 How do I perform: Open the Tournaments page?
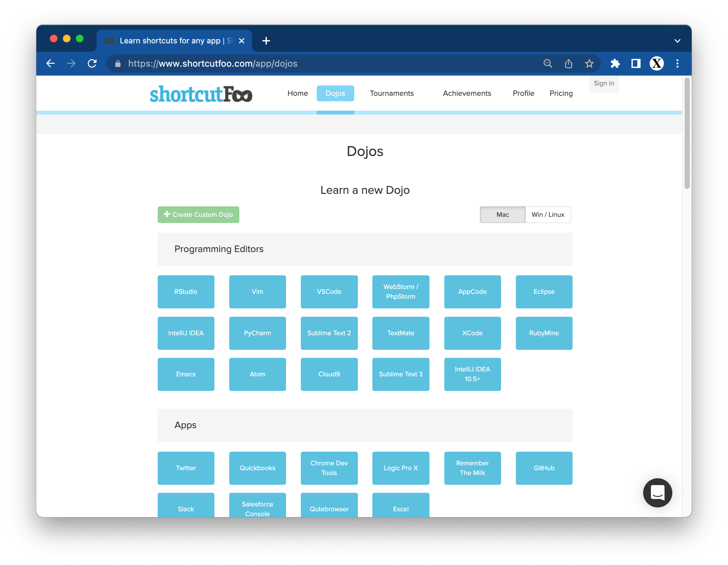tap(392, 93)
